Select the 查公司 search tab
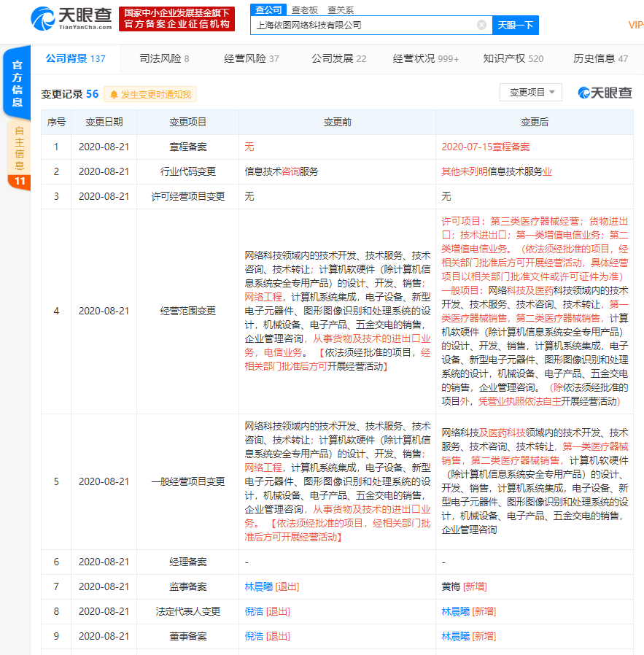This screenshot has height=655, width=644. (x=266, y=9)
